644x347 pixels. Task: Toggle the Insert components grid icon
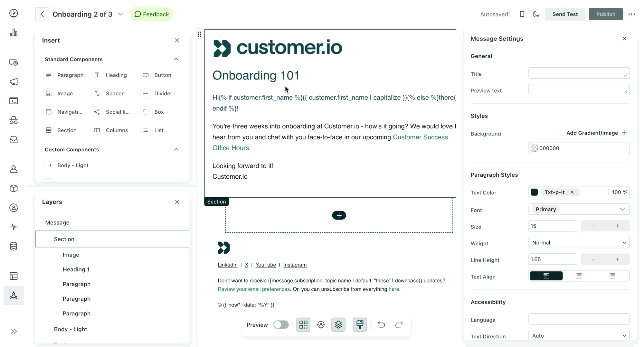coord(303,325)
